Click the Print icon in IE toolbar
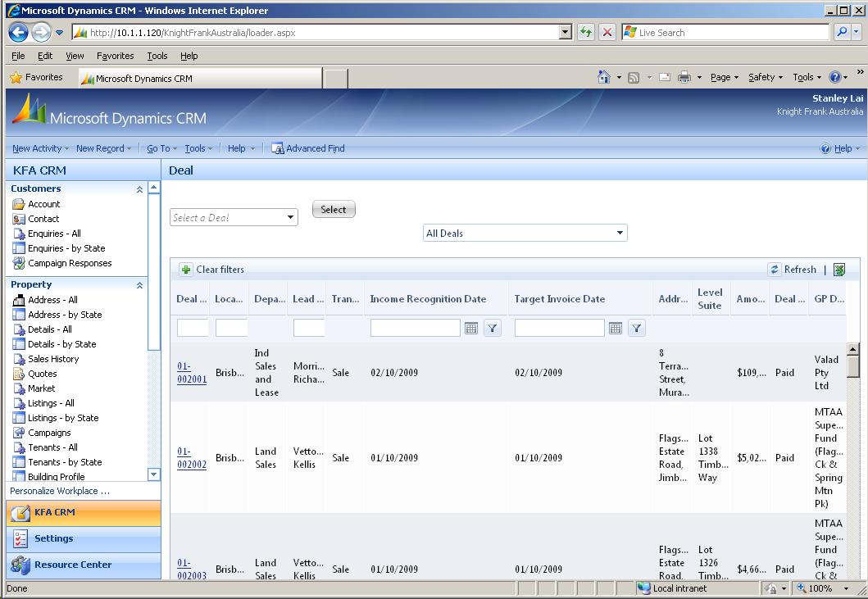The width and height of the screenshot is (868, 599). (x=684, y=78)
